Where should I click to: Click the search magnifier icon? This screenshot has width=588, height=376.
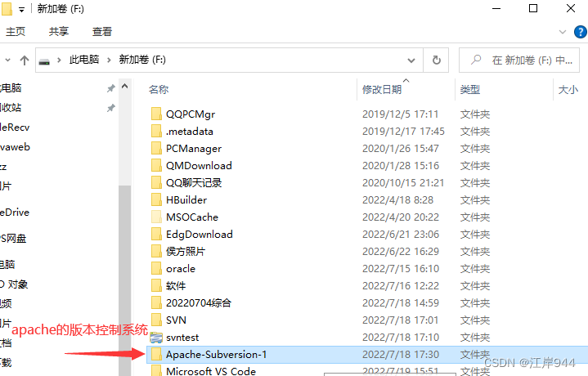click(x=476, y=60)
